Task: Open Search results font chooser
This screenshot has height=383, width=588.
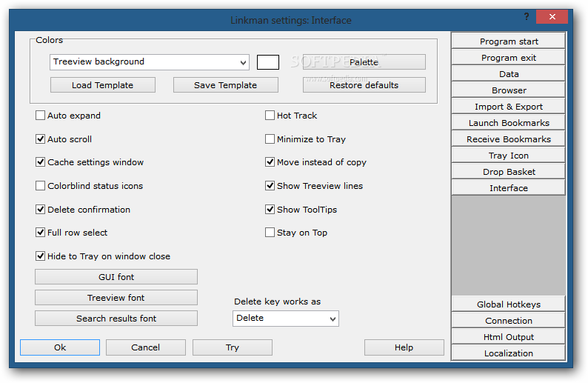Action: [x=116, y=318]
